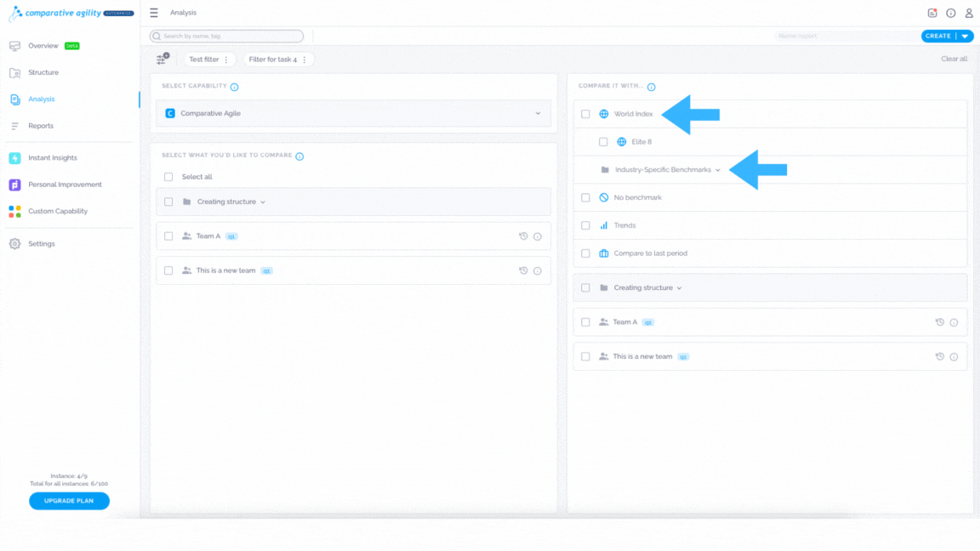Open the notifications calendar icon

(932, 13)
